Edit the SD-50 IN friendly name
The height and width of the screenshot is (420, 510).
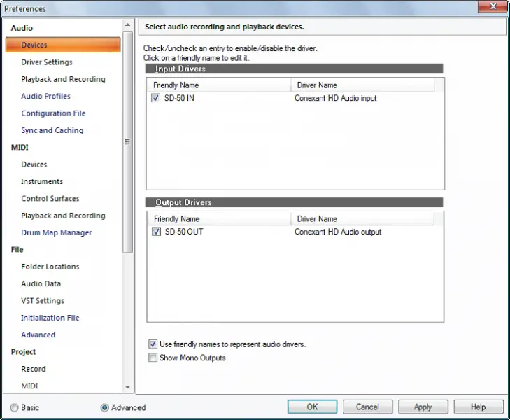coord(179,98)
